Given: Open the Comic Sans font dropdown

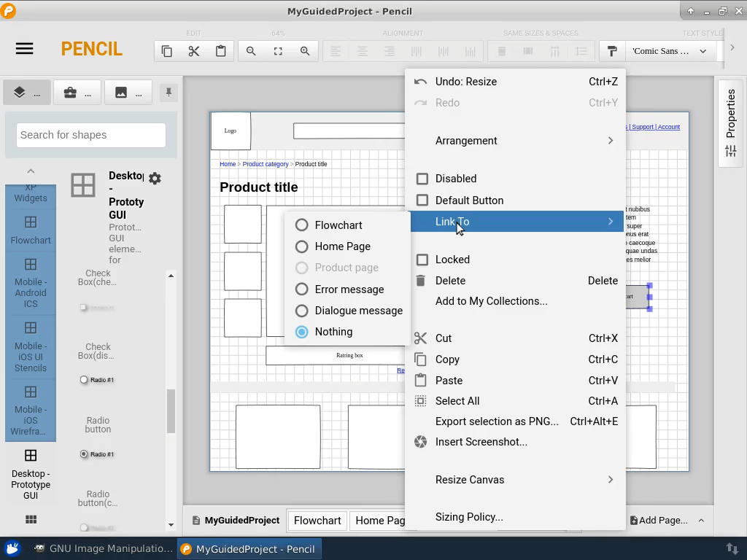Looking at the screenshot, I should click(x=670, y=51).
